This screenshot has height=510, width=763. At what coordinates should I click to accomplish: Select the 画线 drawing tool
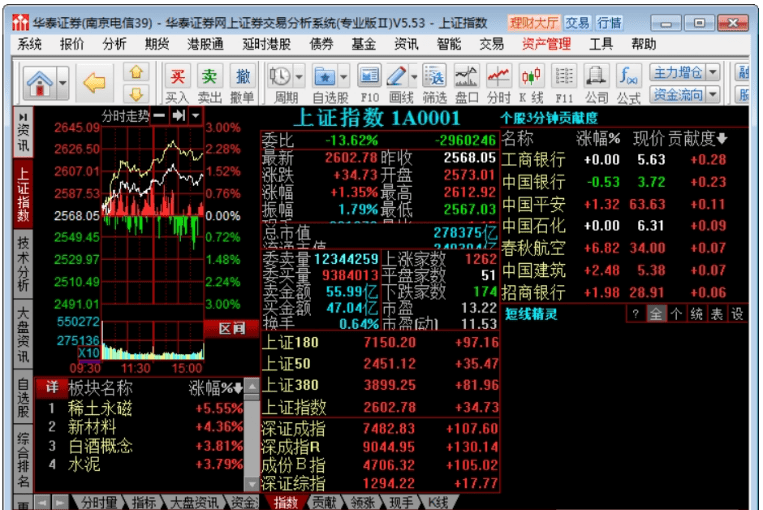[397, 77]
